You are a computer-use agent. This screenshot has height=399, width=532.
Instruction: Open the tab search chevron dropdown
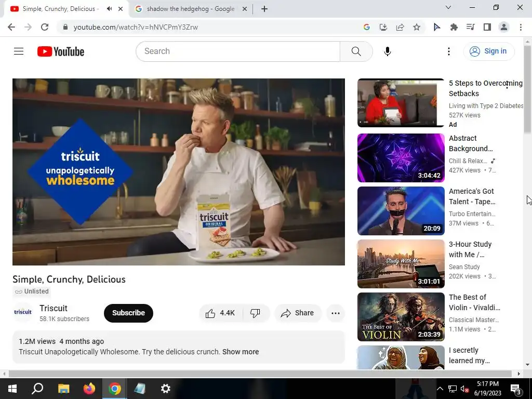[x=448, y=7]
